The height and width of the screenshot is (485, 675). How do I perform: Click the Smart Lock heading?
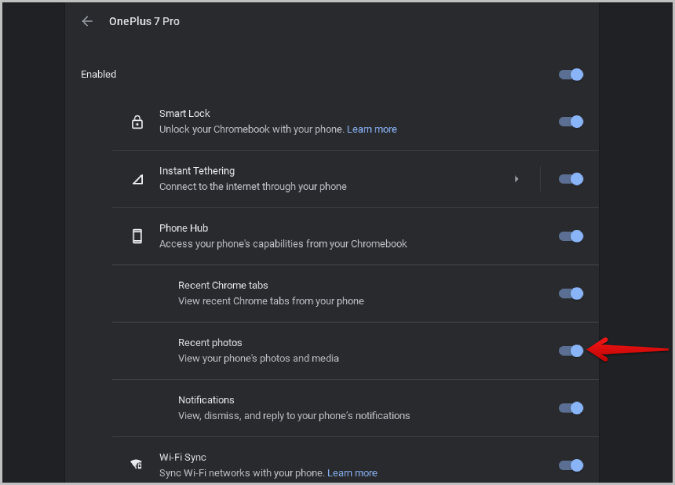pos(185,114)
